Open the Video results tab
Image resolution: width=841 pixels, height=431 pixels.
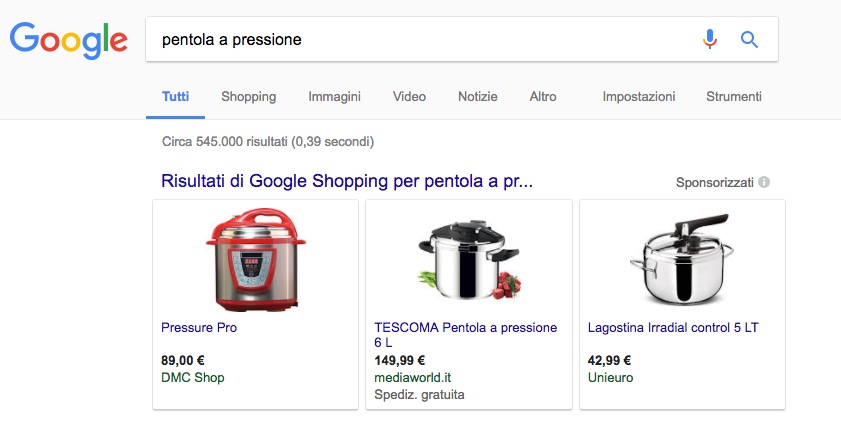[409, 96]
